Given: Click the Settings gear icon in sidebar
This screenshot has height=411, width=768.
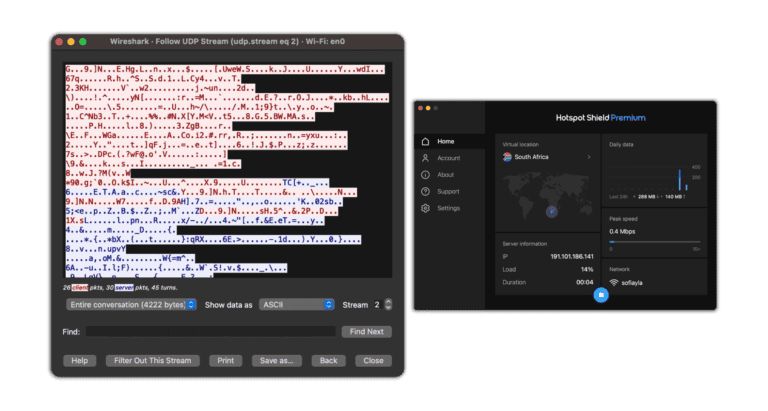Looking at the screenshot, I should click(x=425, y=208).
